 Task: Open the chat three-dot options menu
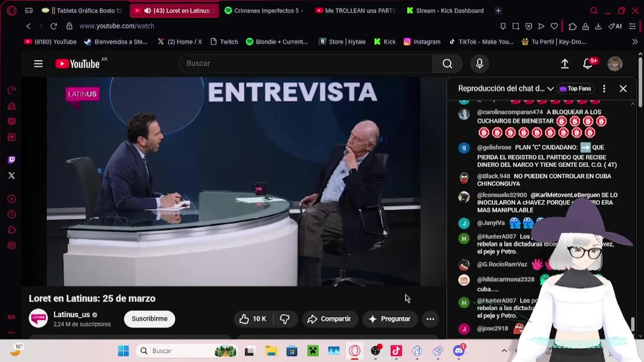pos(604,88)
